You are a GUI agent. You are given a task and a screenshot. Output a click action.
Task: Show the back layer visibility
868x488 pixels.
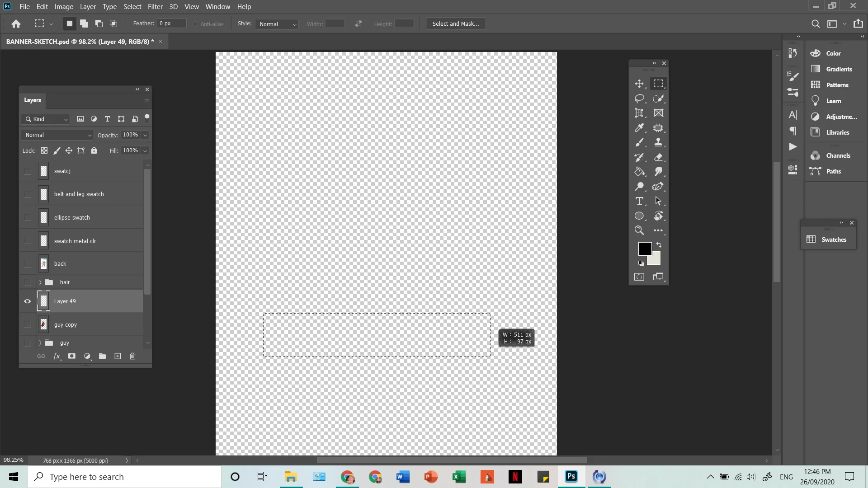point(28,264)
